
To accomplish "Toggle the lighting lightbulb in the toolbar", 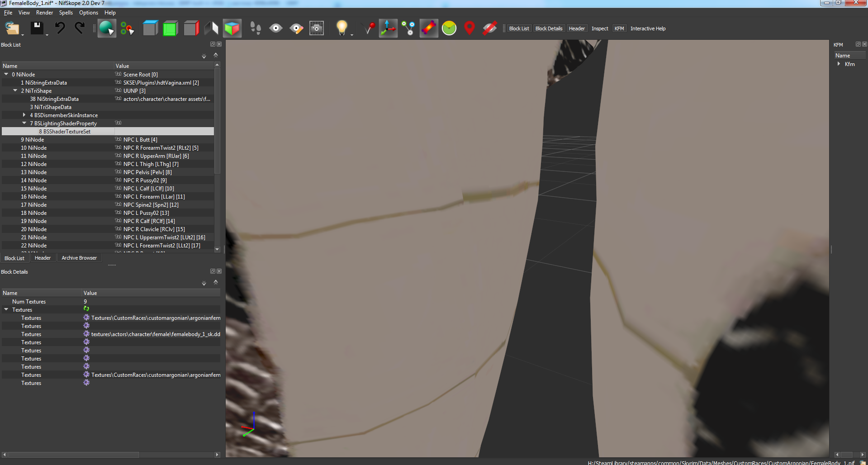I will pos(342,28).
